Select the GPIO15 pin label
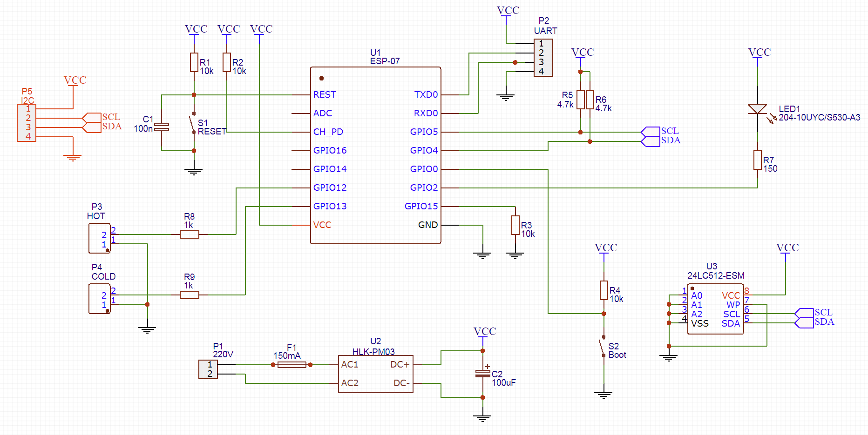868x435 pixels. click(421, 207)
